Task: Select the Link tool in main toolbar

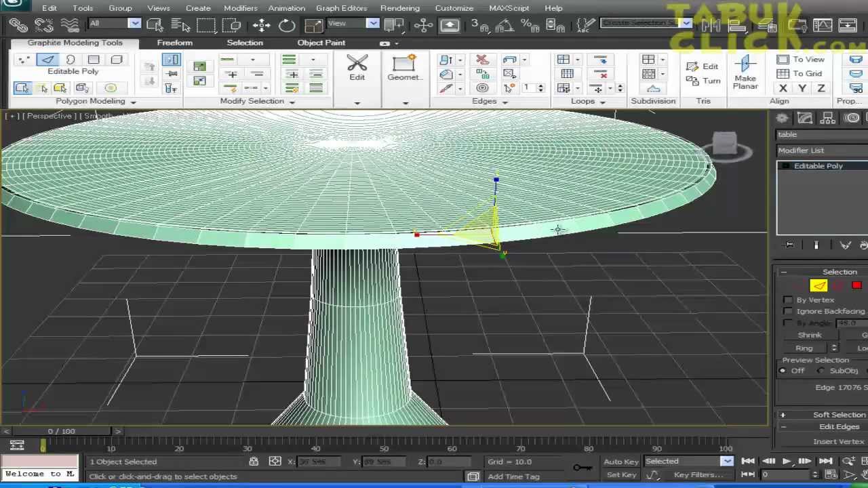Action: (18, 25)
